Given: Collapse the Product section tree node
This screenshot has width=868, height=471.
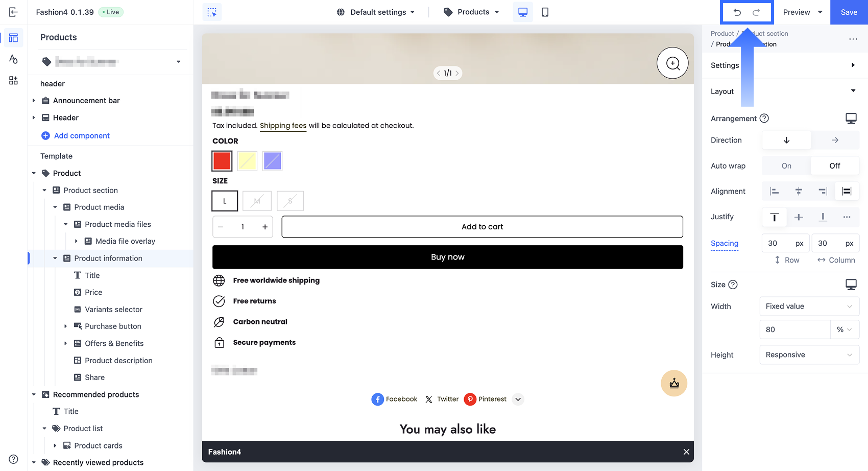Looking at the screenshot, I should [44, 190].
